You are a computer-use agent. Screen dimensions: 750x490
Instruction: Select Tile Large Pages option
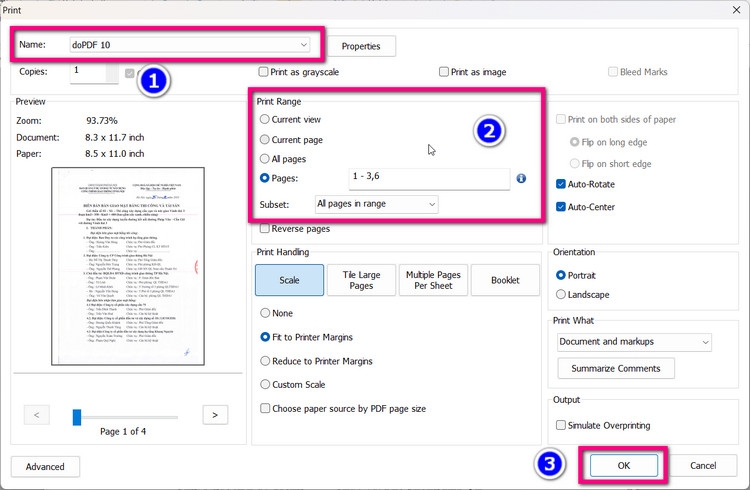(x=361, y=280)
